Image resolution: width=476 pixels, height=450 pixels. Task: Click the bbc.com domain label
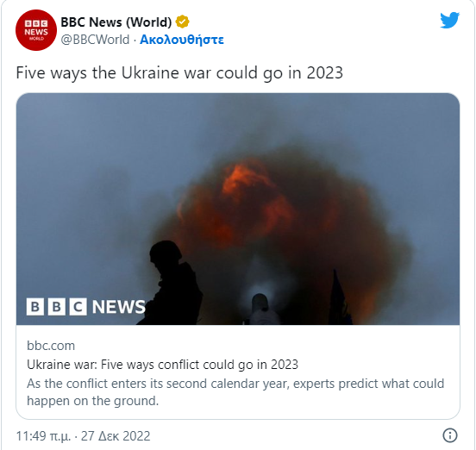click(51, 346)
